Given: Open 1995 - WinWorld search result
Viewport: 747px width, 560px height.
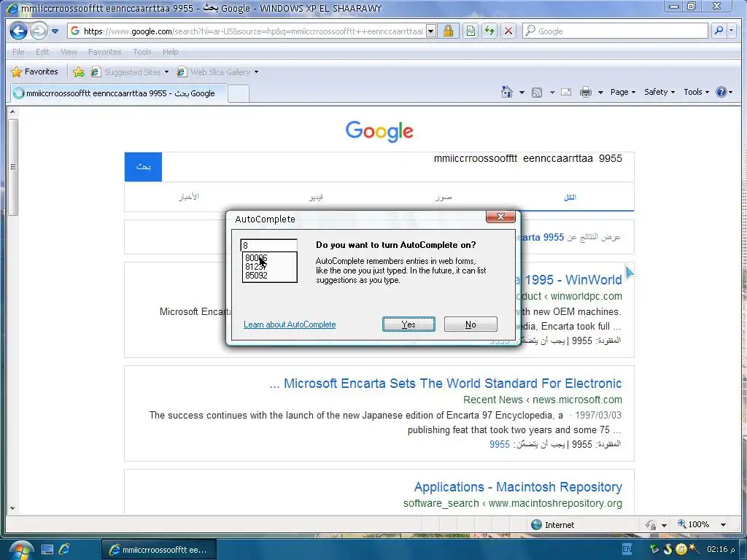Looking at the screenshot, I should tap(572, 279).
